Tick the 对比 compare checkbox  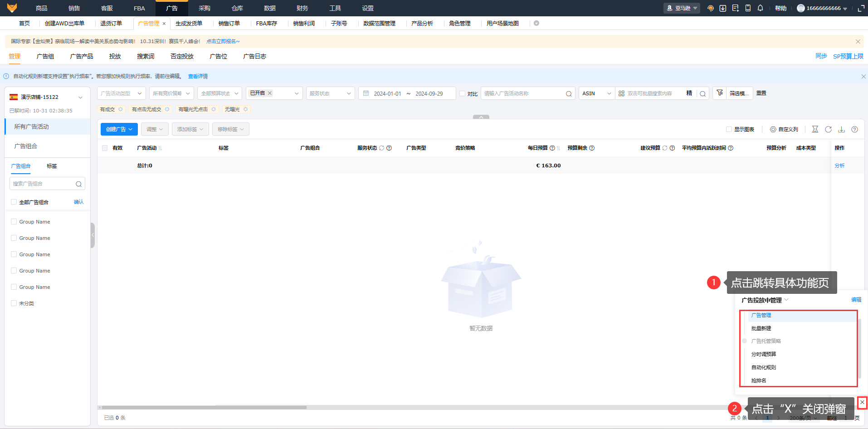[462, 93]
